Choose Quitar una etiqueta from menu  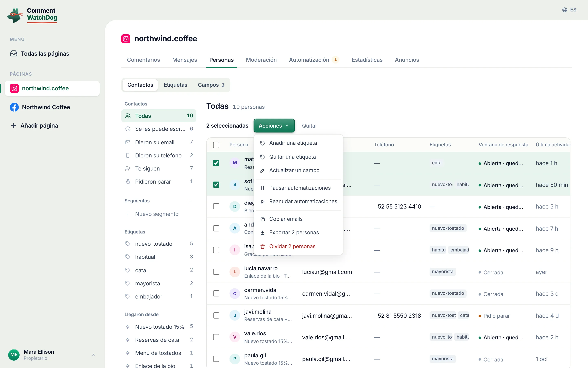coord(298,157)
